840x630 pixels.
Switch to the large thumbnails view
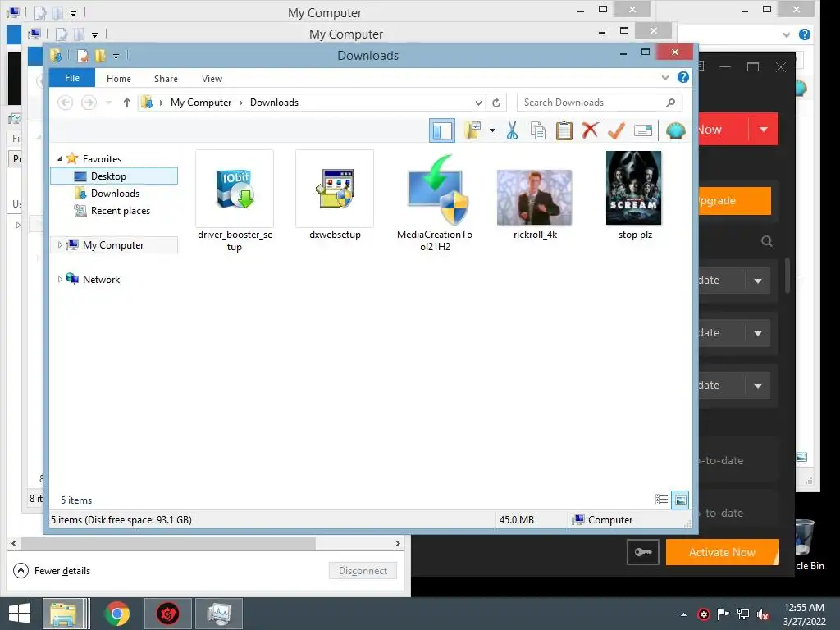(x=680, y=500)
